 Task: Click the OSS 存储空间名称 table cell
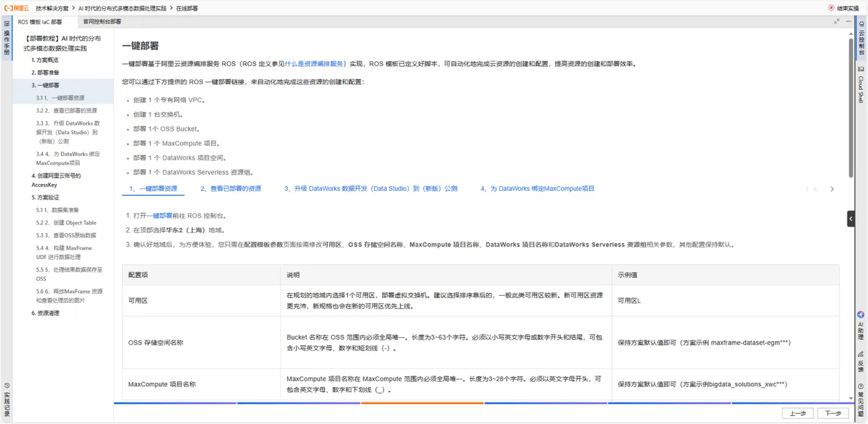point(201,342)
